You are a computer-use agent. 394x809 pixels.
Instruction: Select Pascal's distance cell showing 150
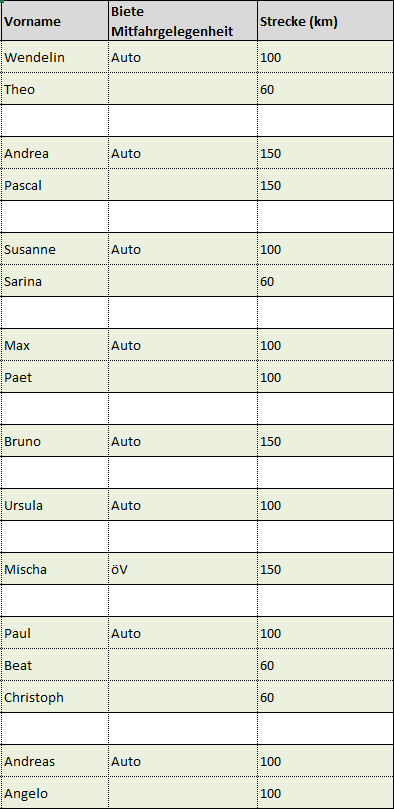[x=325, y=185]
